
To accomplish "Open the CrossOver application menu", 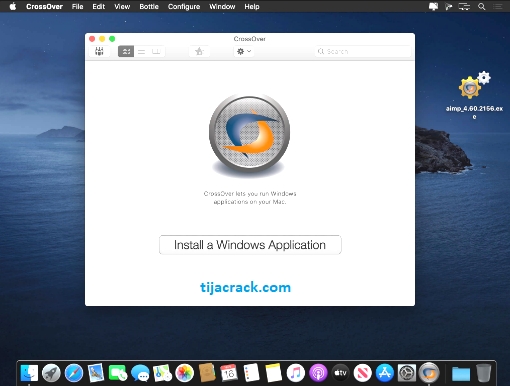I will click(44, 6).
